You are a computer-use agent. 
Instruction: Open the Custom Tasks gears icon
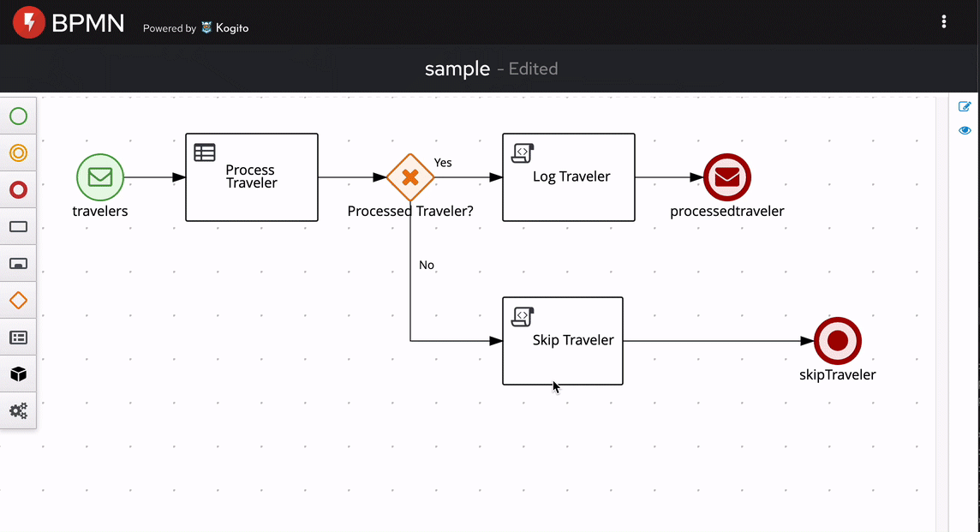coord(18,411)
